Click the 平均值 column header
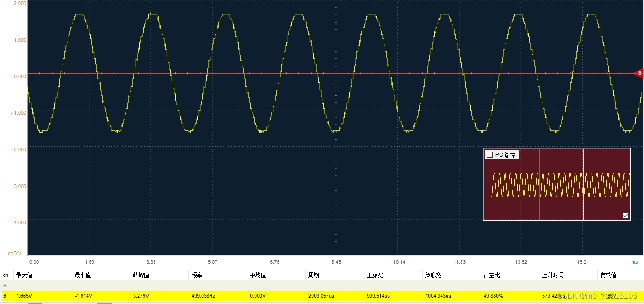 [x=258, y=275]
